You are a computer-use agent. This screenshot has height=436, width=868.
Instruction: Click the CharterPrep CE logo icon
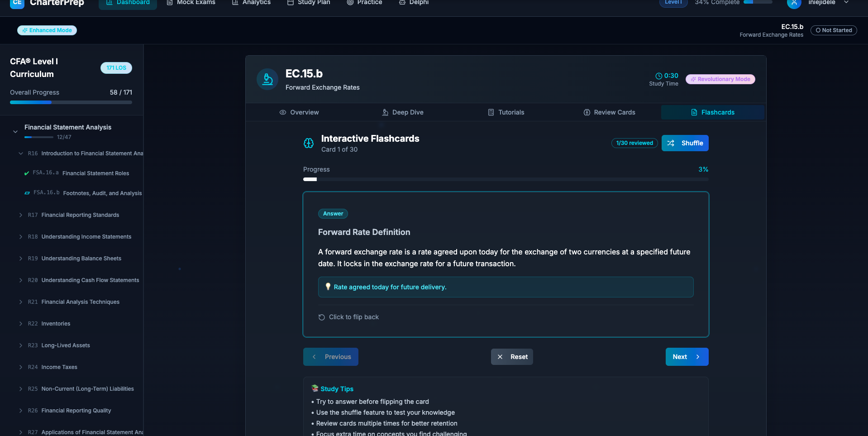(17, 3)
